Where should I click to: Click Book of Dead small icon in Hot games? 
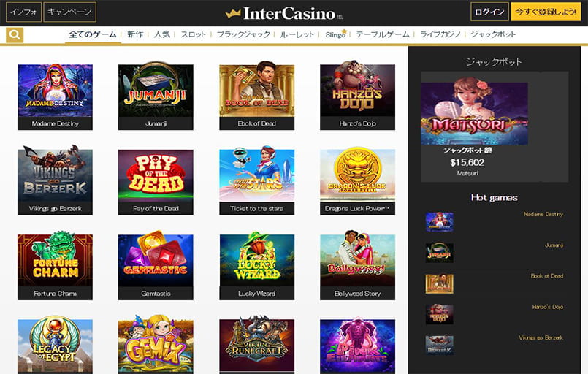click(x=440, y=283)
